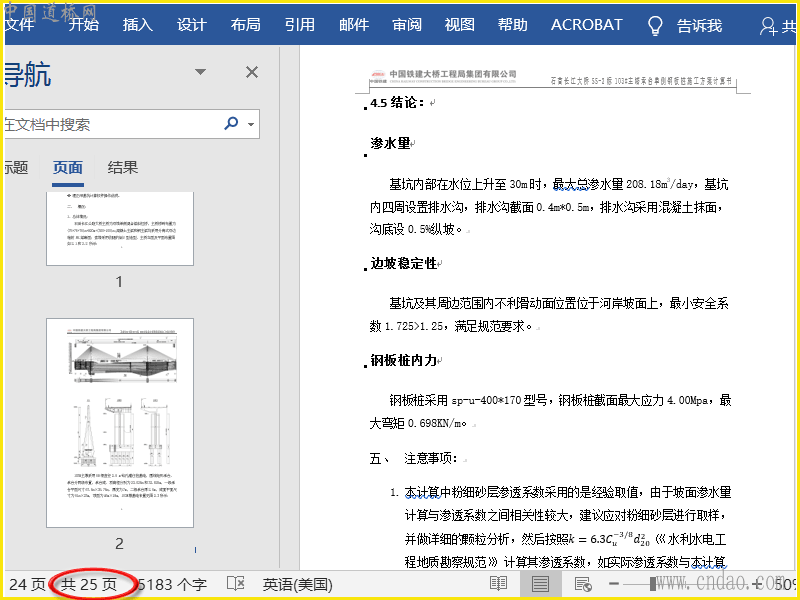Select page 2 thumbnail

(120, 423)
